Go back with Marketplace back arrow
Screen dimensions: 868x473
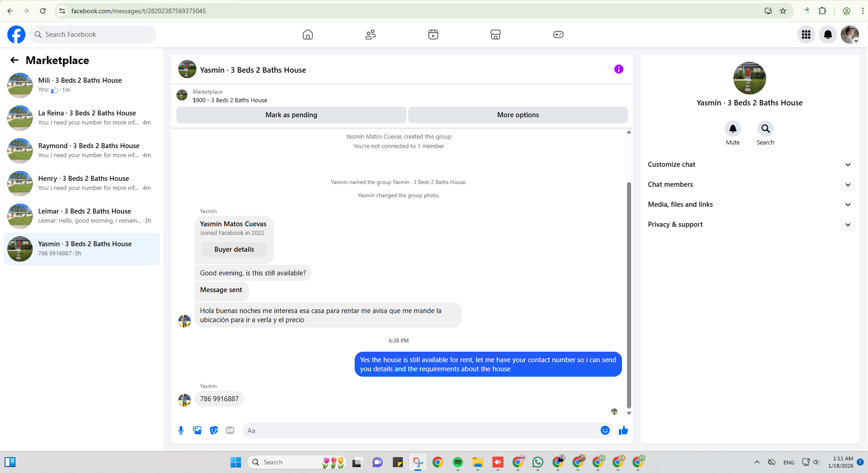15,60
